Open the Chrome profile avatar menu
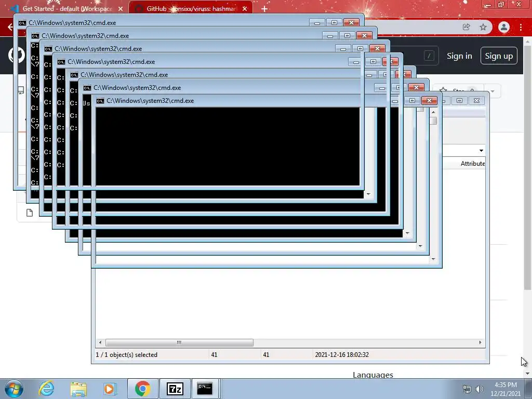 pyautogui.click(x=504, y=27)
